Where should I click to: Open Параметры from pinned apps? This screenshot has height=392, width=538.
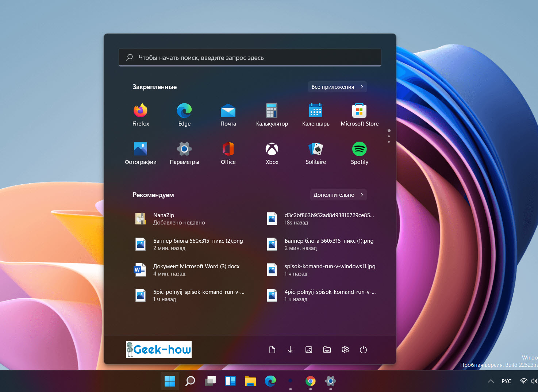point(184,153)
